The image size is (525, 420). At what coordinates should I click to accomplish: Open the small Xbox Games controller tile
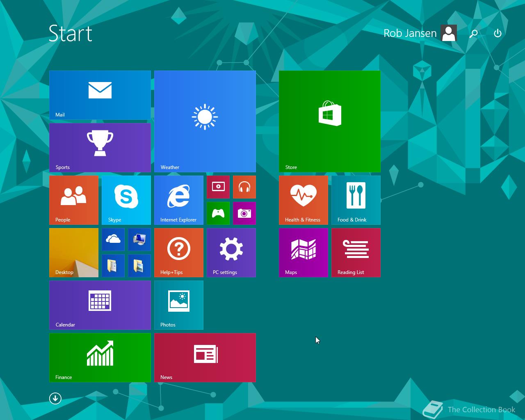218,213
